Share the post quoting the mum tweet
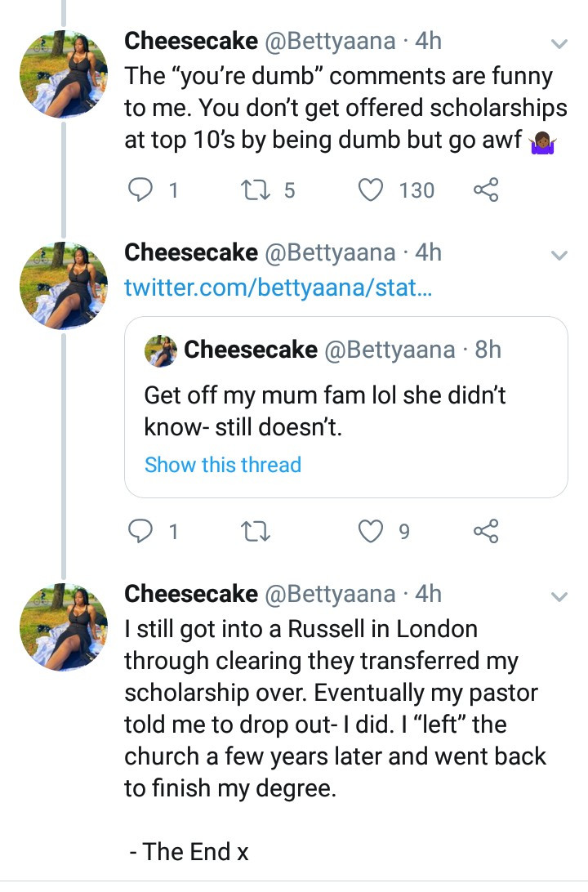This screenshot has height=892, width=588. pos(485,533)
